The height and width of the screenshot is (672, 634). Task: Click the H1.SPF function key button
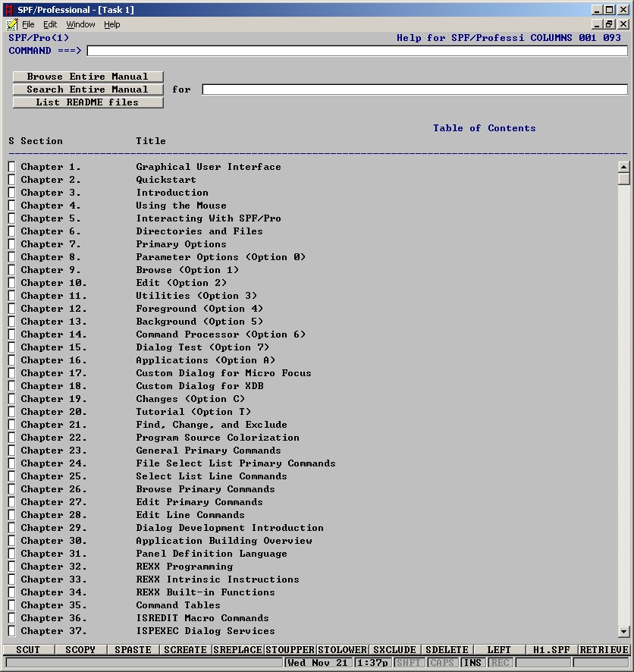(551, 650)
